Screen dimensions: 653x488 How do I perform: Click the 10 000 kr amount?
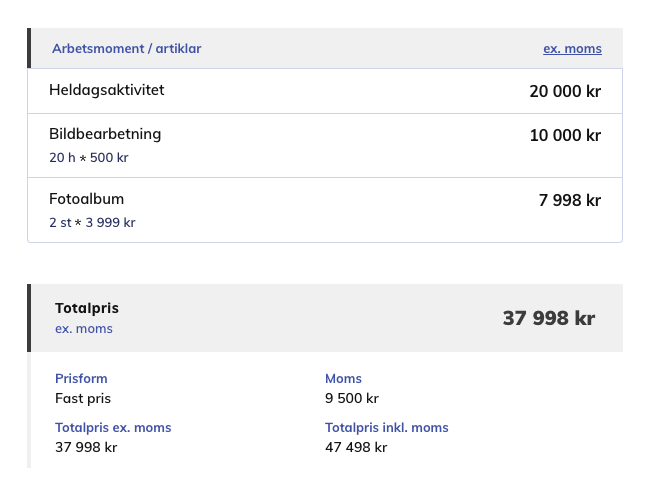tap(565, 135)
